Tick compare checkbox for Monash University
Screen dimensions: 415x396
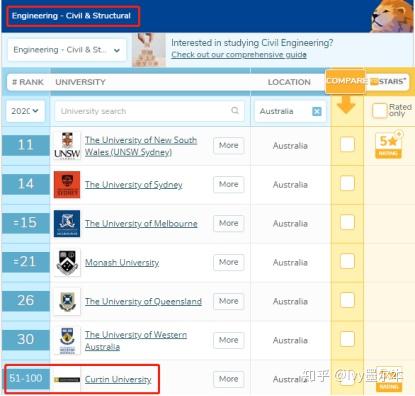click(347, 261)
